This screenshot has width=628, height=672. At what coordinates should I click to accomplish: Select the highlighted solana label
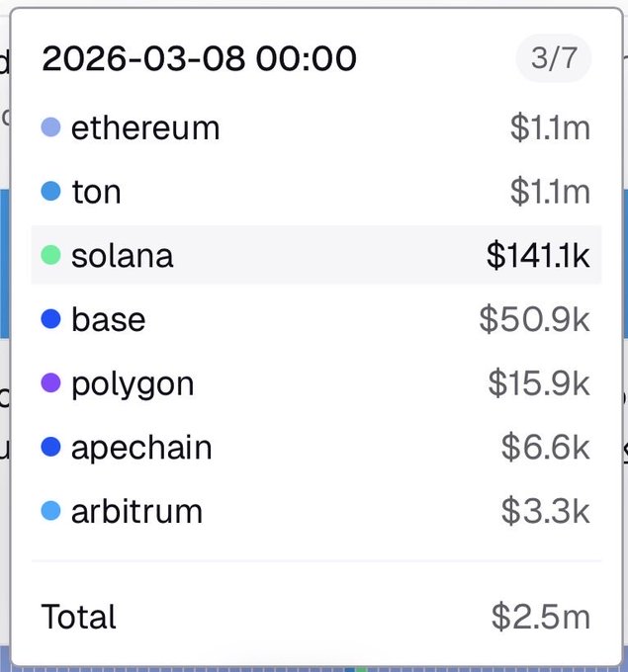122,256
